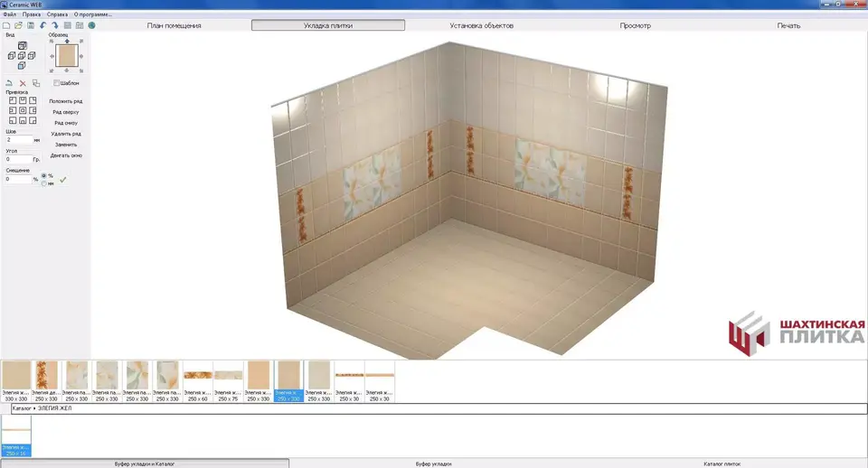Set snap anchor to top-left corner
Screen dimensions: 868x468
coord(13,100)
